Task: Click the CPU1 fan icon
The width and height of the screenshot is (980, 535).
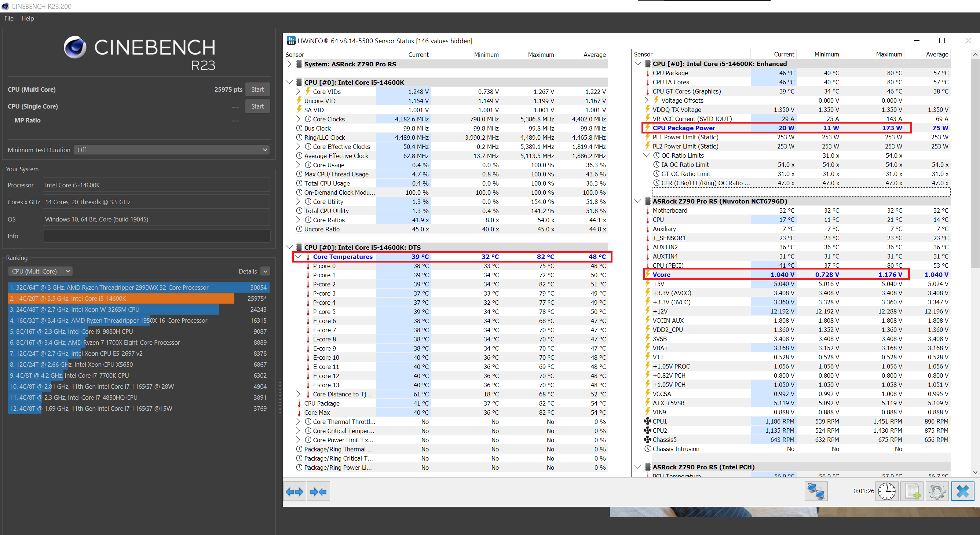Action: click(647, 421)
